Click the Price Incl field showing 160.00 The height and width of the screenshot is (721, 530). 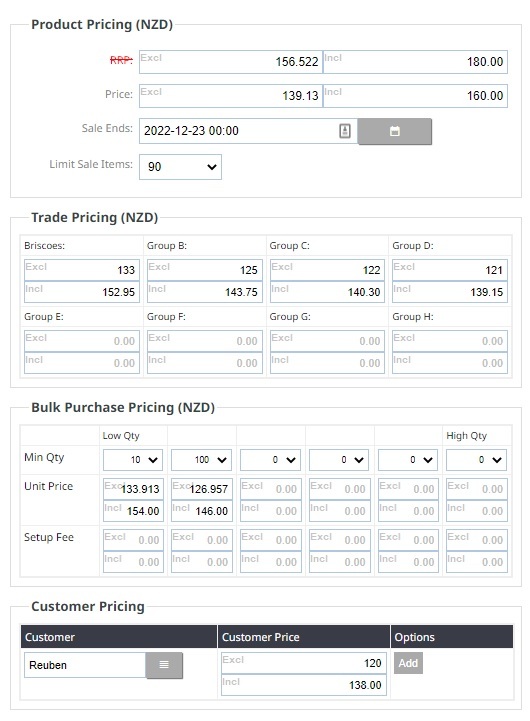[x=416, y=96]
